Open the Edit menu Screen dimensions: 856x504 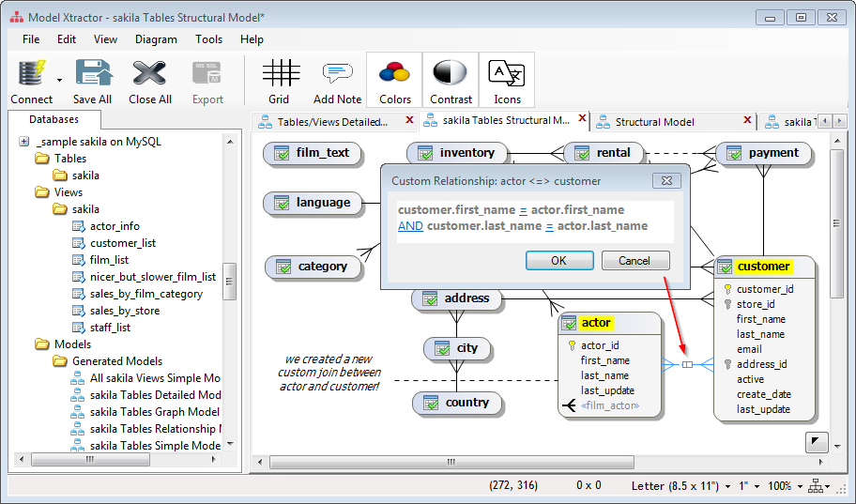[x=66, y=39]
